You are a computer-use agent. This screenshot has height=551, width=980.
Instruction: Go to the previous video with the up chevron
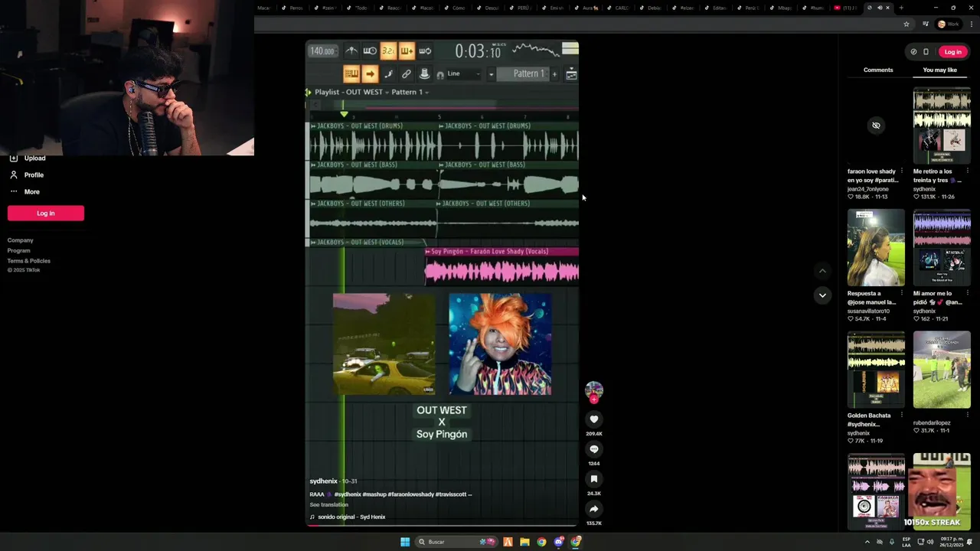tap(822, 271)
